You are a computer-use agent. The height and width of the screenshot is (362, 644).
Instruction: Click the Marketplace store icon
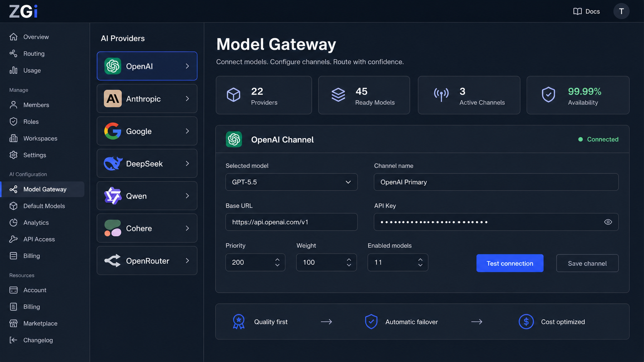pyautogui.click(x=13, y=324)
